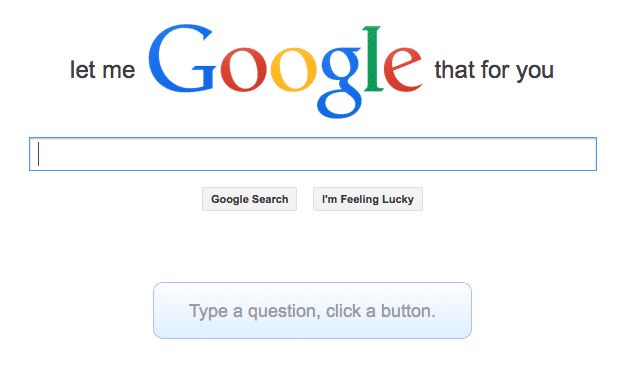Click the yellow o in the Google logo
Image resolution: width=631 pixels, height=367 pixels.
294,70
